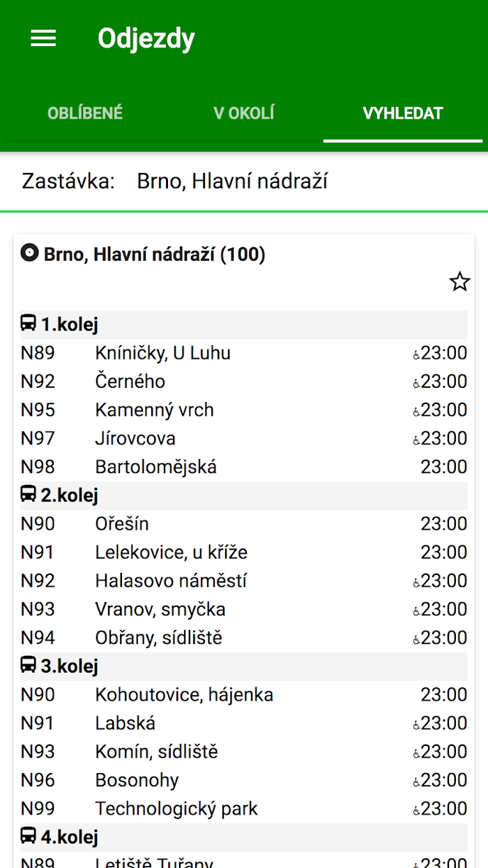Image resolution: width=488 pixels, height=868 pixels.
Task: Tap the bus icon next to 1.kolej
Action: coord(29,324)
